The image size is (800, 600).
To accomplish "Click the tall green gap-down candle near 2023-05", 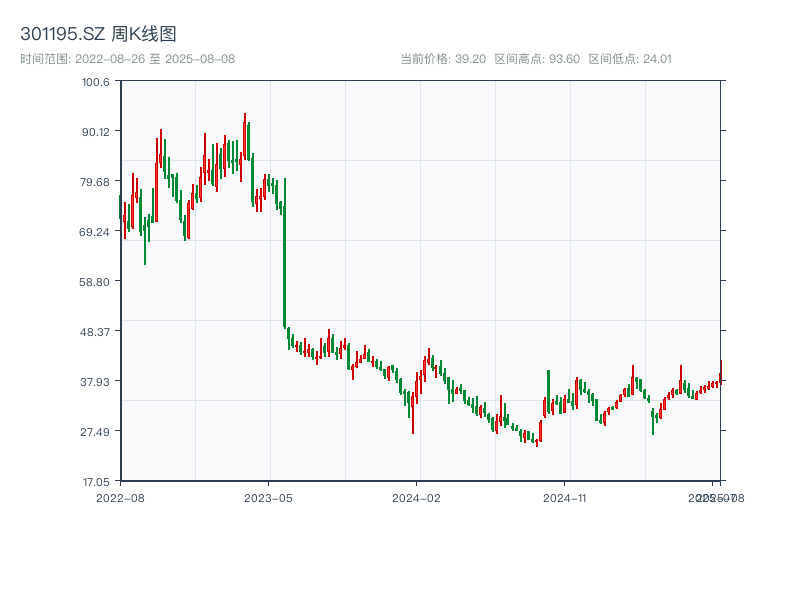I will point(285,252).
